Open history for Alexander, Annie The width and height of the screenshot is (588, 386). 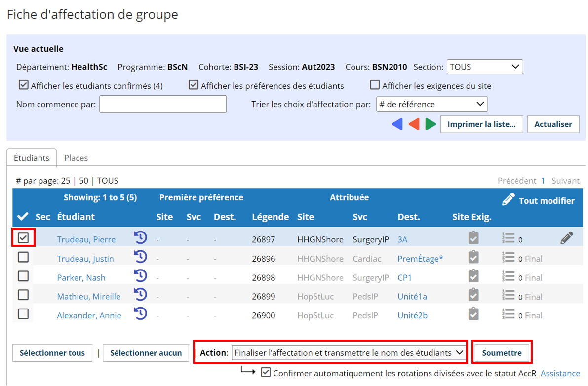pyautogui.click(x=140, y=313)
